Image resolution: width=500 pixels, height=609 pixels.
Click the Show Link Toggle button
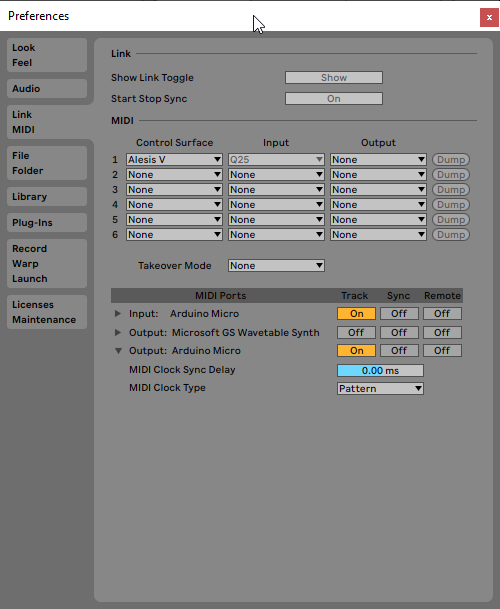[334, 78]
